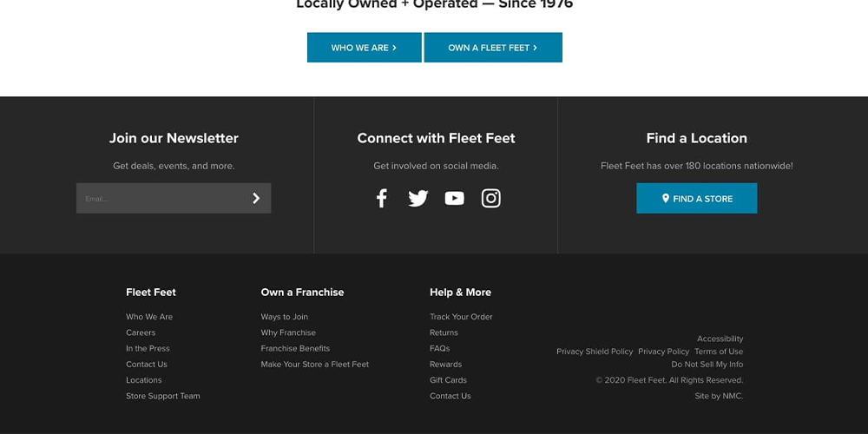Click 'Get involved on social media.' text
Screen dimensions: 868x434
[x=437, y=166]
